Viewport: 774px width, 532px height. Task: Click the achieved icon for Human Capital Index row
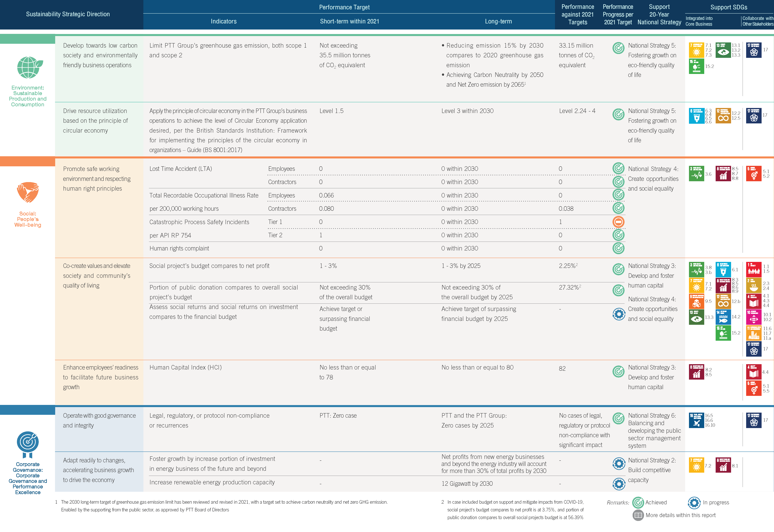click(618, 371)
